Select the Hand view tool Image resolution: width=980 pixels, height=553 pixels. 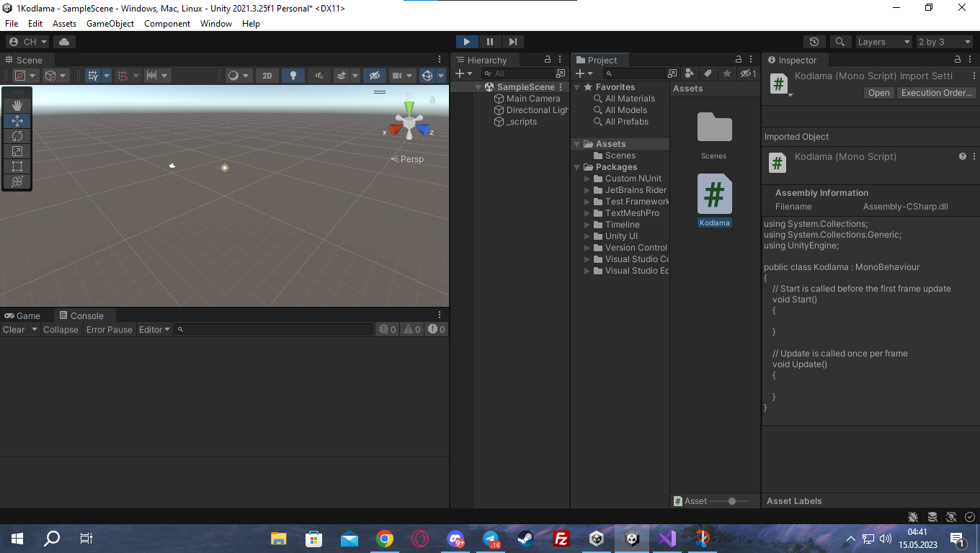17,105
